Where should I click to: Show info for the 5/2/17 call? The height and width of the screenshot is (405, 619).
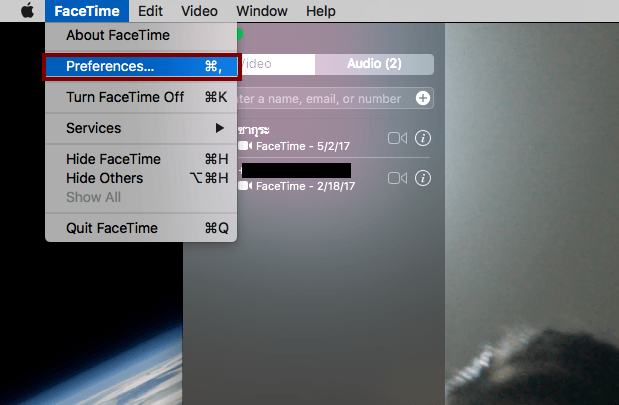tap(423, 138)
